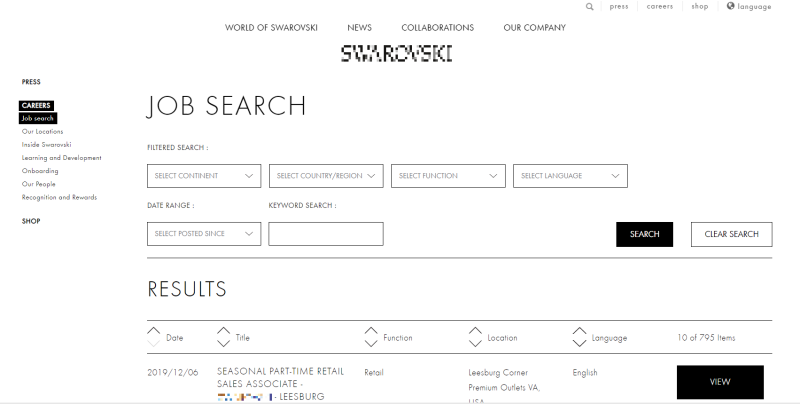The height and width of the screenshot is (404, 800).
Task: Click the Swarovski logo
Action: click(x=396, y=54)
